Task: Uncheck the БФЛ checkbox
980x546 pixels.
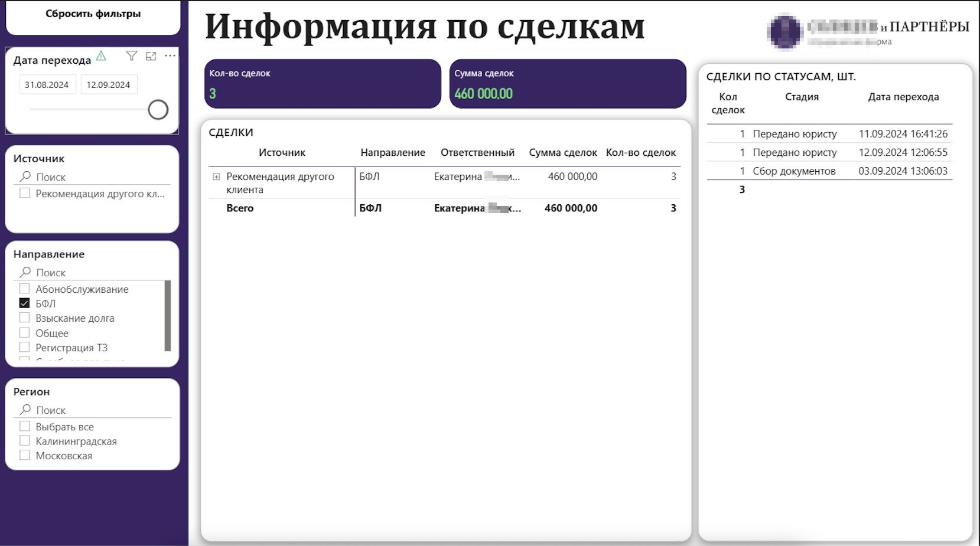Action: (x=24, y=303)
